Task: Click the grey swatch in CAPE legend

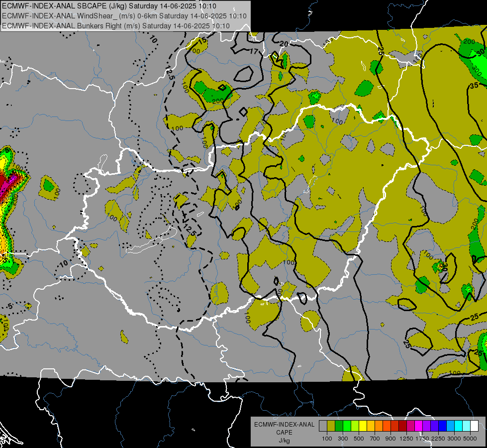Action: [x=323, y=426]
